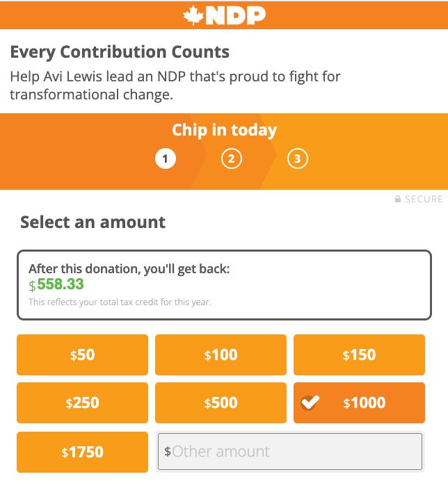The image size is (448, 488).
Task: Click the checkmark icon on the $1000 option
Action: pos(310,402)
